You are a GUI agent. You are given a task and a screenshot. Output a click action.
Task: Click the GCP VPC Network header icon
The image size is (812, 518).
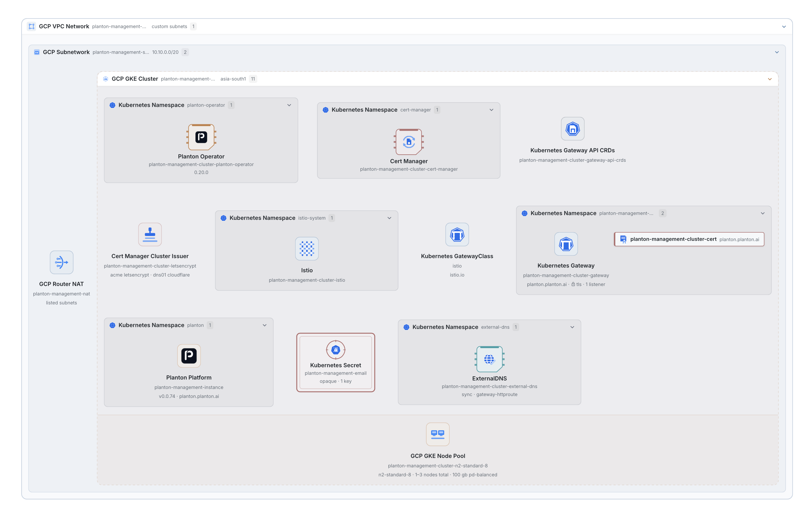(32, 26)
